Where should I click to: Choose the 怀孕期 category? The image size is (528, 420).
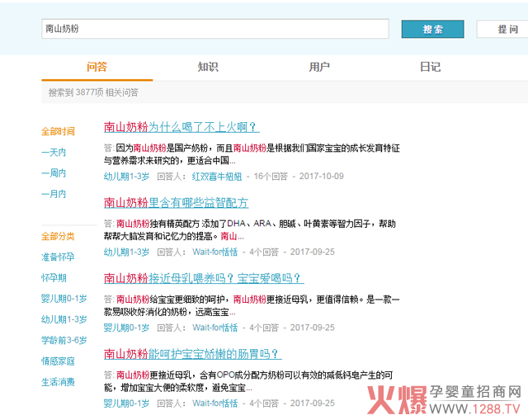click(x=54, y=278)
